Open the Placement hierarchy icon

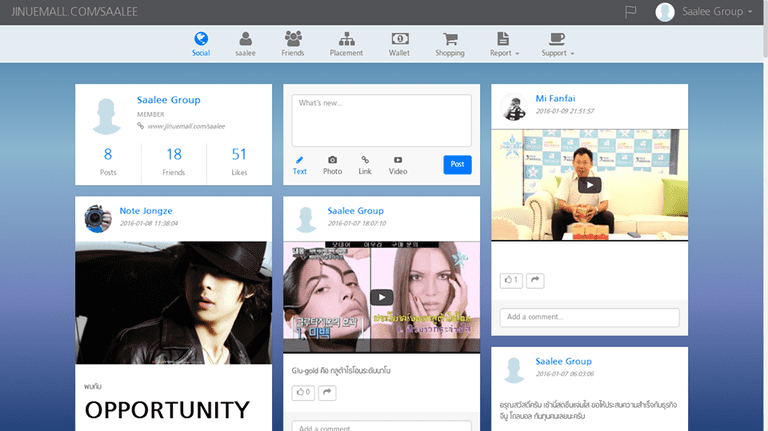click(346, 39)
